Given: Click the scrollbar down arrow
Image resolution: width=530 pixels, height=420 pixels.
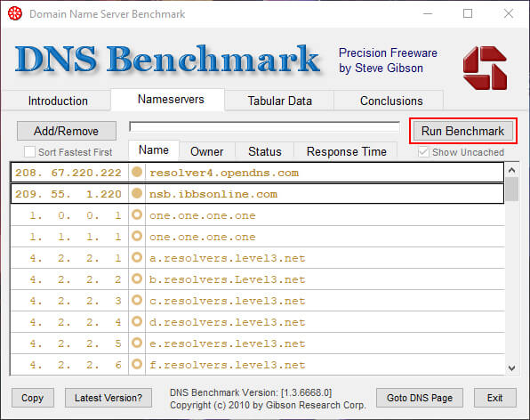Looking at the screenshot, I should tap(511, 367).
